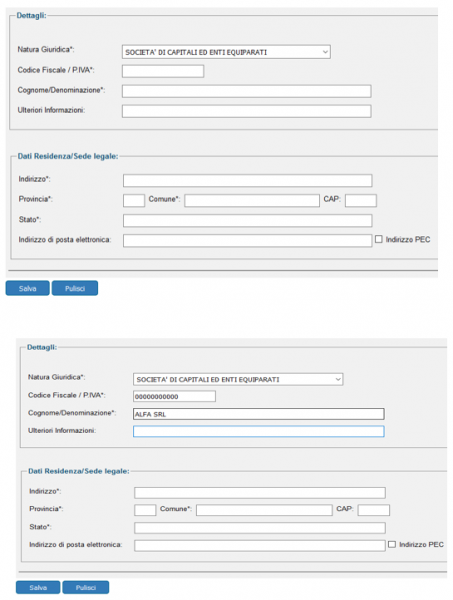Click the Cognome/Denominazione field containing ALFA SRL
The height and width of the screenshot is (600, 453).
(x=259, y=414)
